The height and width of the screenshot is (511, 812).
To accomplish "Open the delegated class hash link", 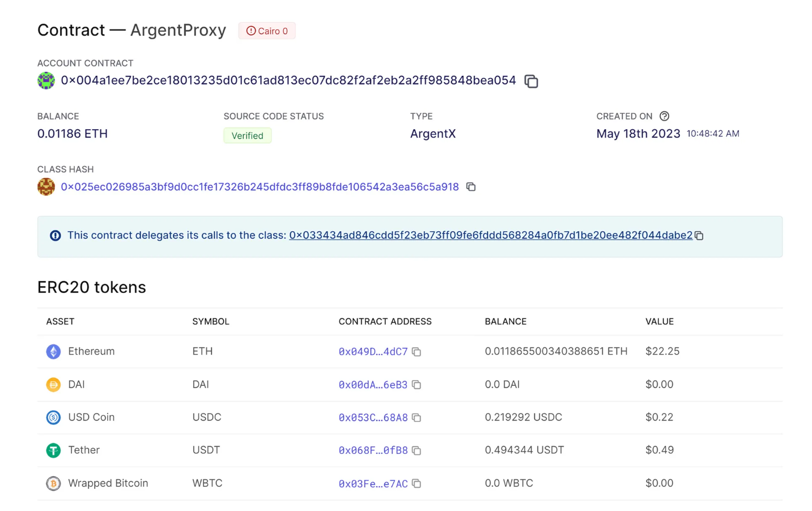I will [490, 235].
